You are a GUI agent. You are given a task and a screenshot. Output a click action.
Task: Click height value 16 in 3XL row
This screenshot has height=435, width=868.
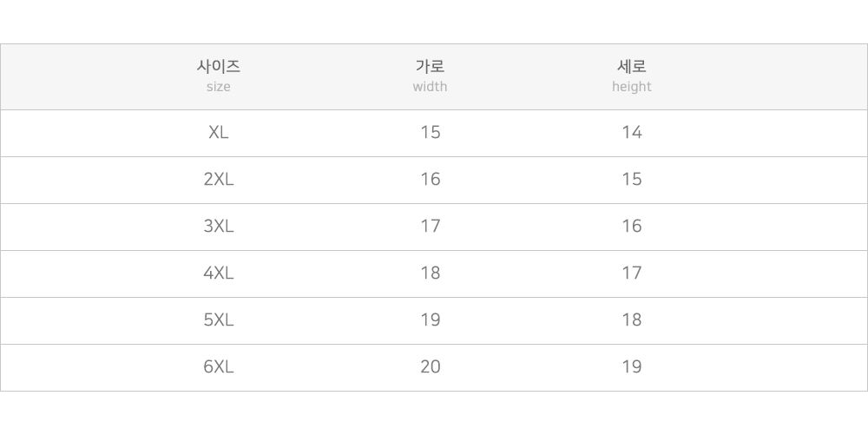coord(631,227)
